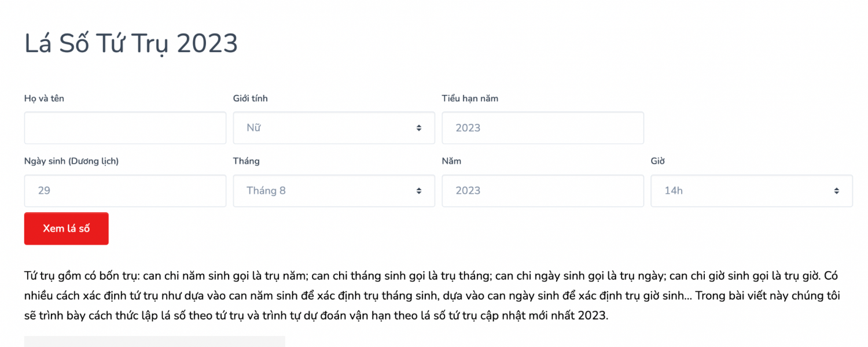Viewport: 868px width, 347px height.
Task: Click the Ngày sinh (Dương lịch) label
Action: (71, 161)
